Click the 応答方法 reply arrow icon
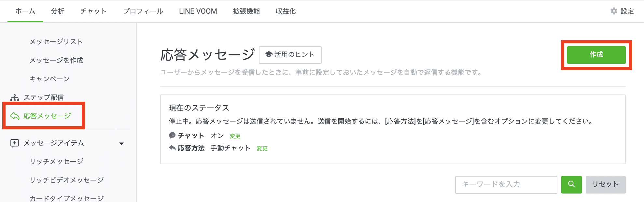 pyautogui.click(x=172, y=148)
